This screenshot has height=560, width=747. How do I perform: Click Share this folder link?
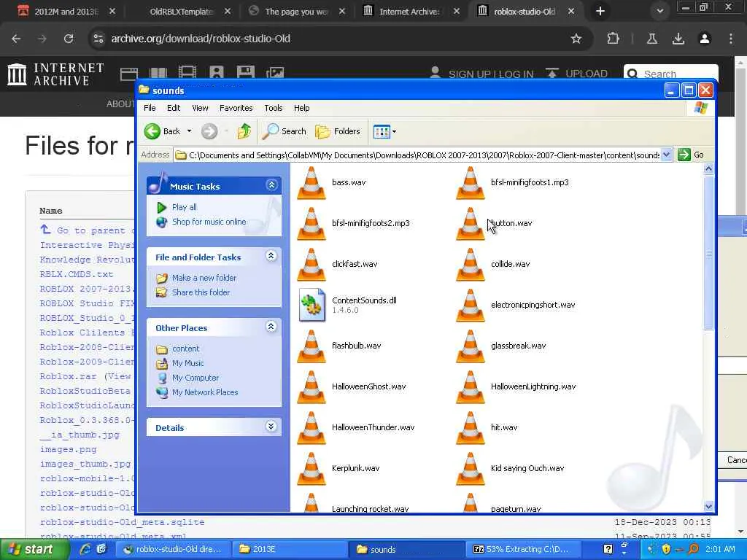tap(201, 292)
